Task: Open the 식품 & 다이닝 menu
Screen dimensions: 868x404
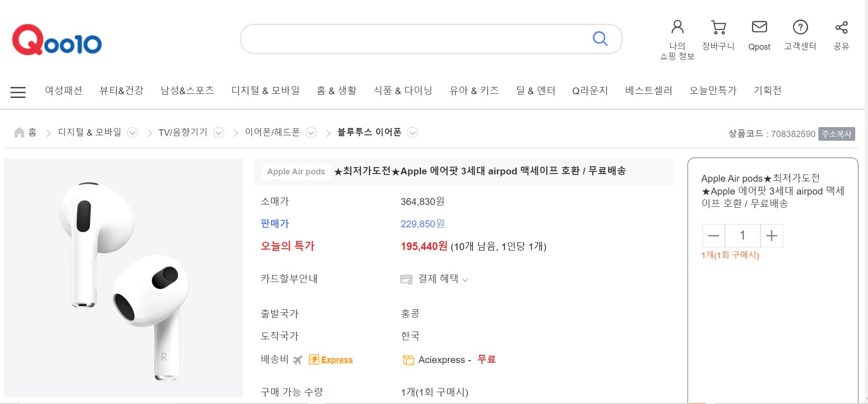Action: click(403, 91)
